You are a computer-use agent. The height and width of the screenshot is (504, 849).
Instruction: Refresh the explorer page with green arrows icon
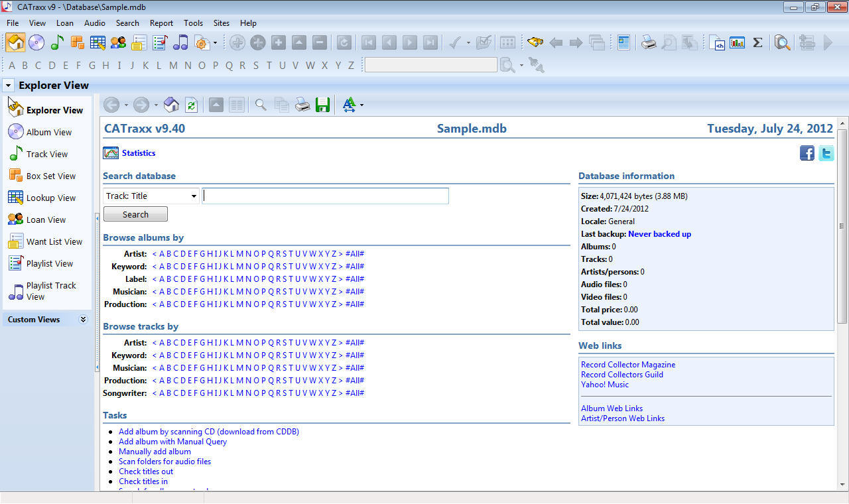pos(191,105)
